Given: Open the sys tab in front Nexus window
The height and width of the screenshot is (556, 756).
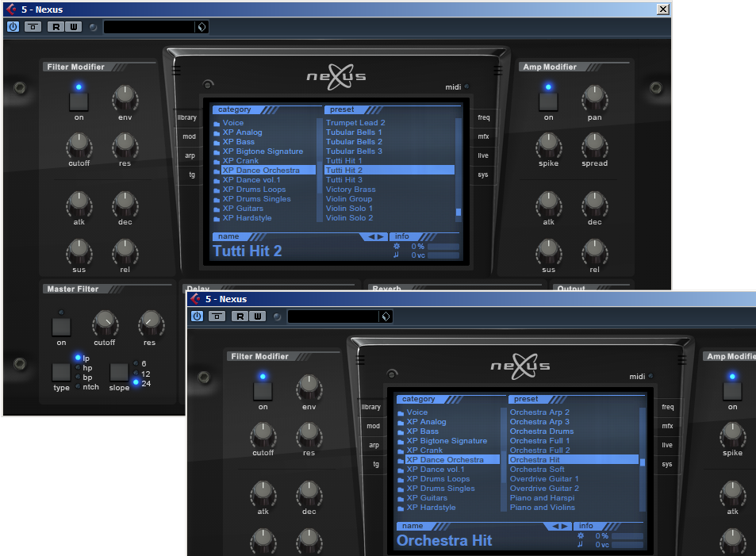Looking at the screenshot, I should (x=667, y=464).
